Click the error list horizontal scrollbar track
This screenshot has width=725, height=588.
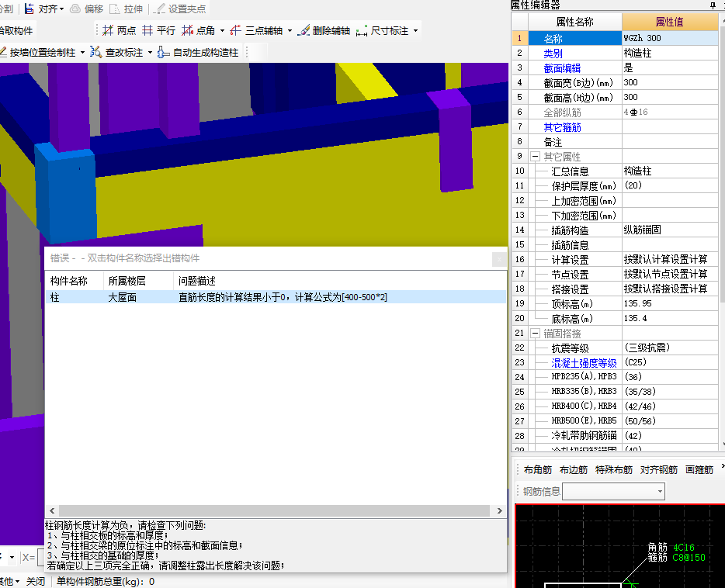point(274,510)
